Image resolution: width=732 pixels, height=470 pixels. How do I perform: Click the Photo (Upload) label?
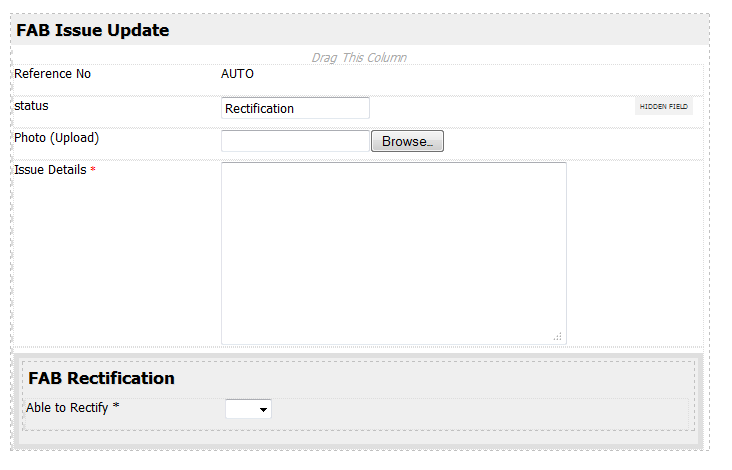point(56,138)
